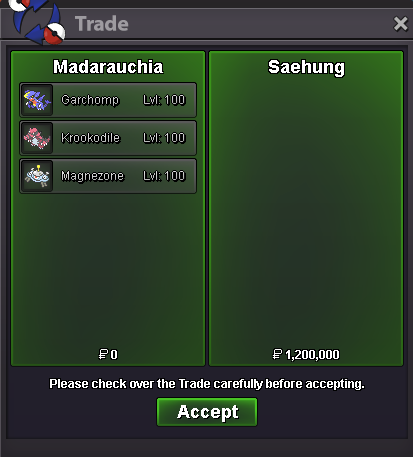
Task: Click the trade arrows Pokeball logo
Action: click(37, 21)
